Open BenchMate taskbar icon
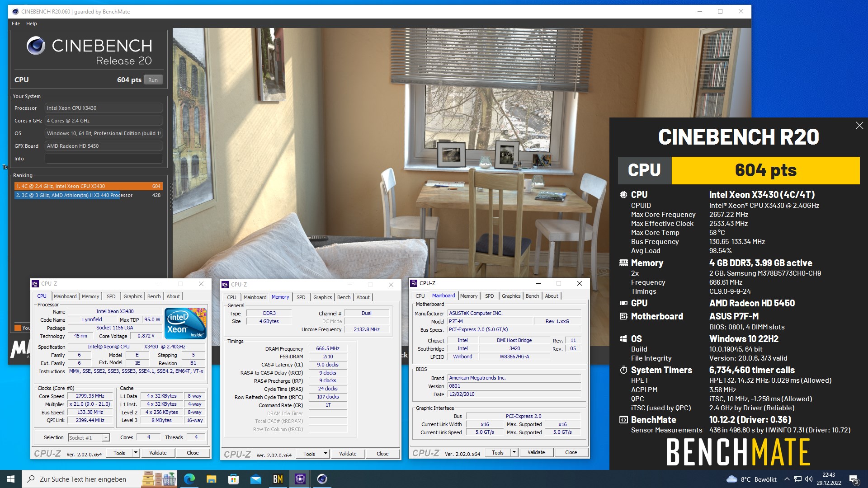The width and height of the screenshot is (868, 488). [278, 479]
